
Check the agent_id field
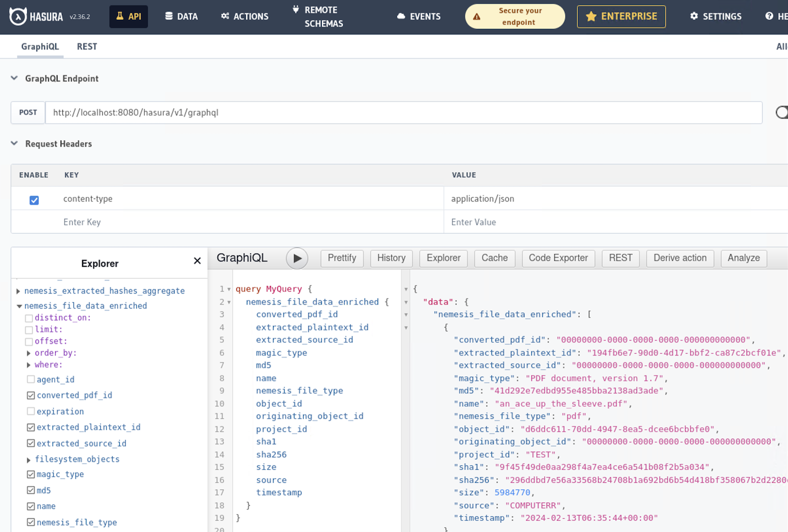(x=31, y=379)
